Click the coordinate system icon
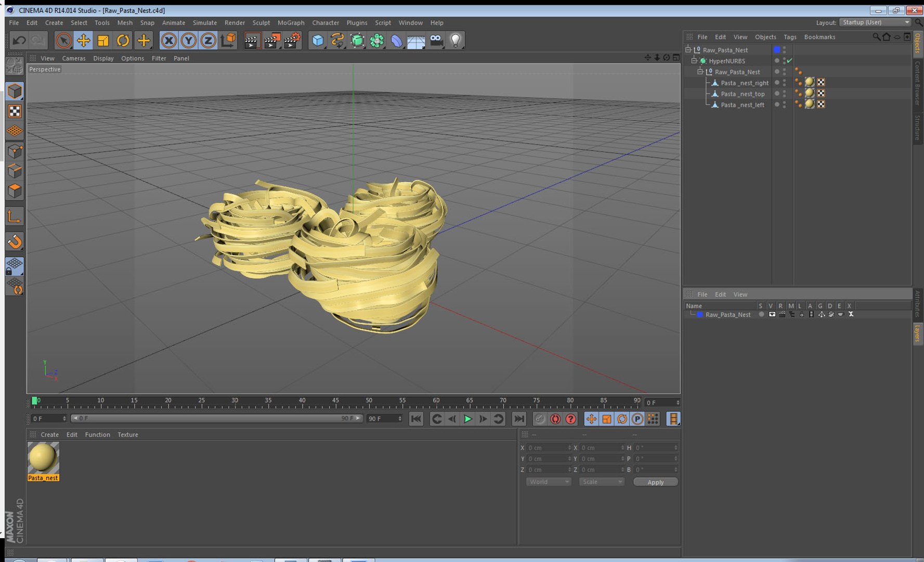 pos(228,40)
